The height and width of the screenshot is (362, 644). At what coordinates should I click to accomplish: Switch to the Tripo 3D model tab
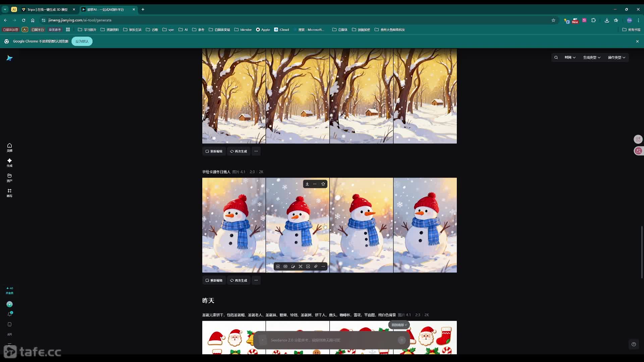(47, 9)
